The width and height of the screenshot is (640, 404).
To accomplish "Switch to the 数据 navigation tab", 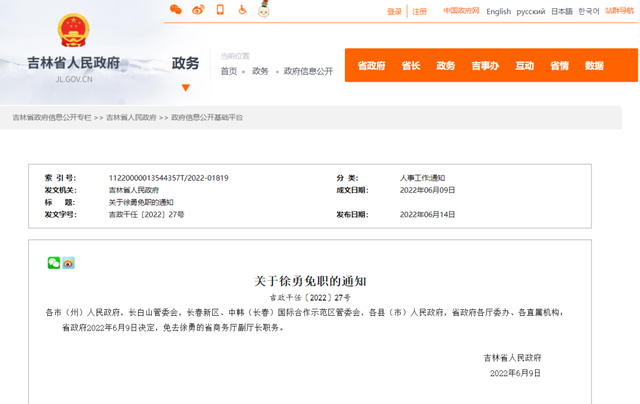I will [594, 66].
